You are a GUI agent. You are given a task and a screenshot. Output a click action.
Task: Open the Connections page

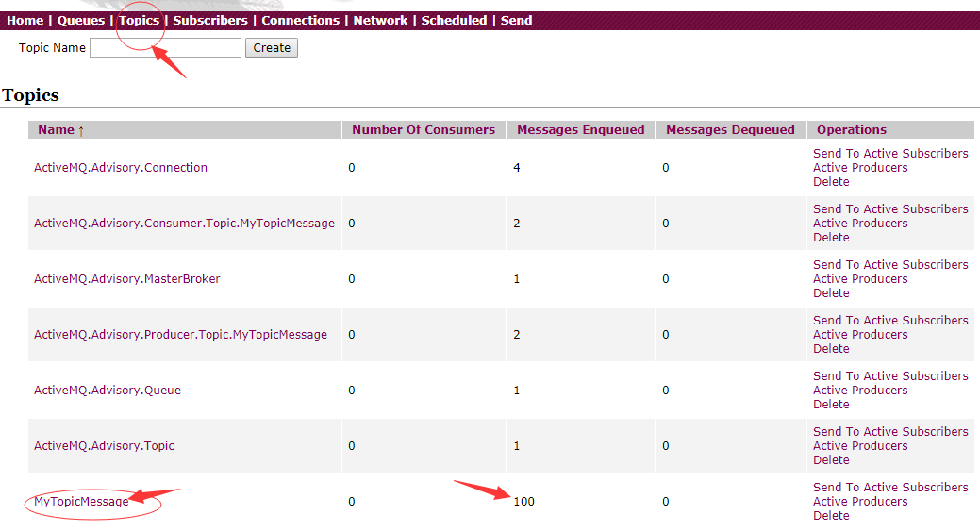tap(300, 20)
